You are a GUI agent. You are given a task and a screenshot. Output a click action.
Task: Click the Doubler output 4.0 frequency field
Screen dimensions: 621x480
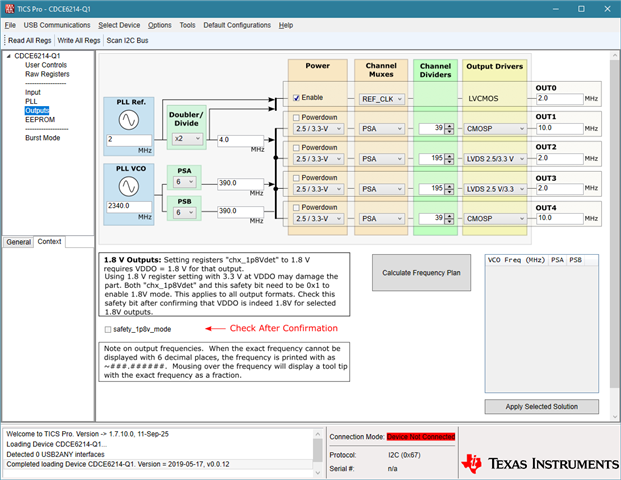[x=241, y=140]
